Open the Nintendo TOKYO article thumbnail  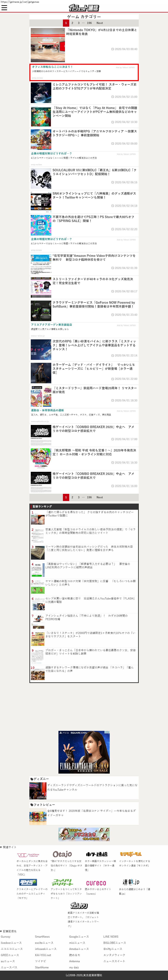click(x=48, y=45)
